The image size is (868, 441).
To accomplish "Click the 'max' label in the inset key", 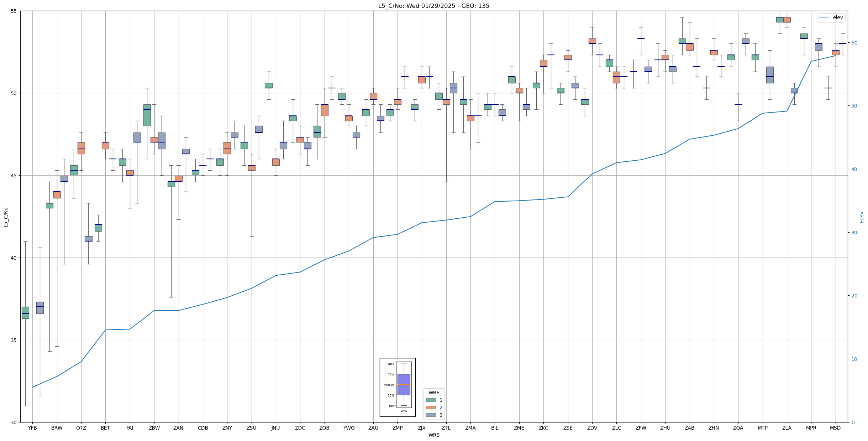I will coord(391,364).
